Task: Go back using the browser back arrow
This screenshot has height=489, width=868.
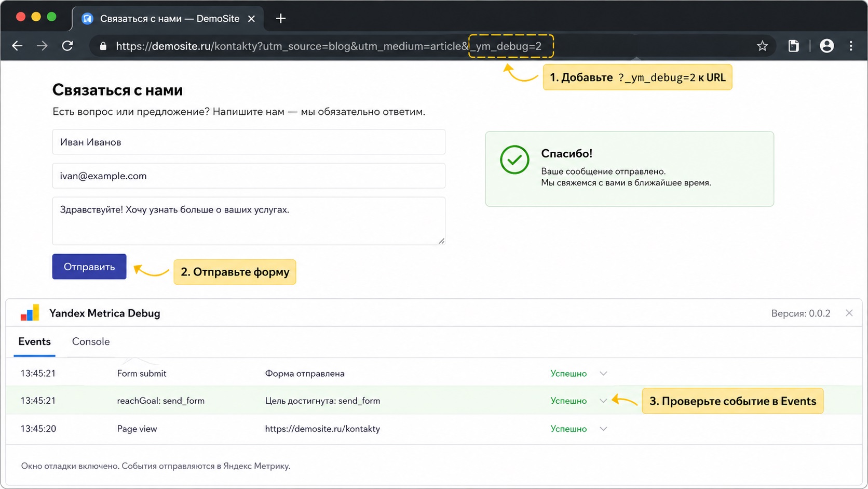Action: pos(17,46)
